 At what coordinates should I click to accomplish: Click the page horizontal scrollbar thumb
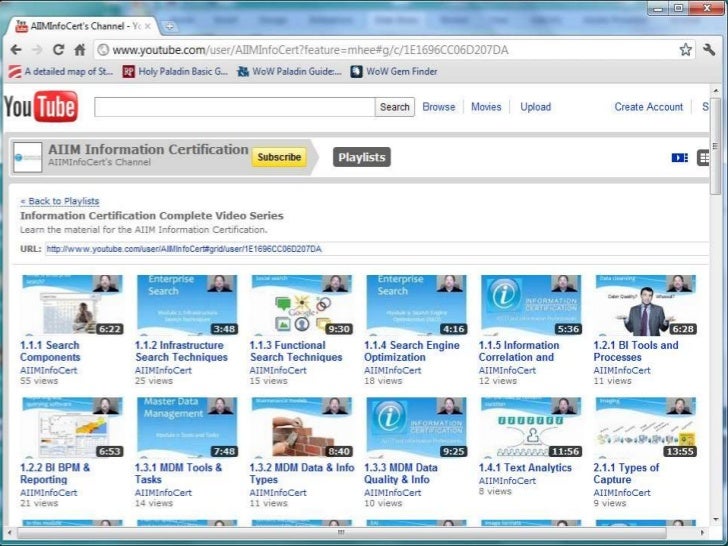pos(341,533)
